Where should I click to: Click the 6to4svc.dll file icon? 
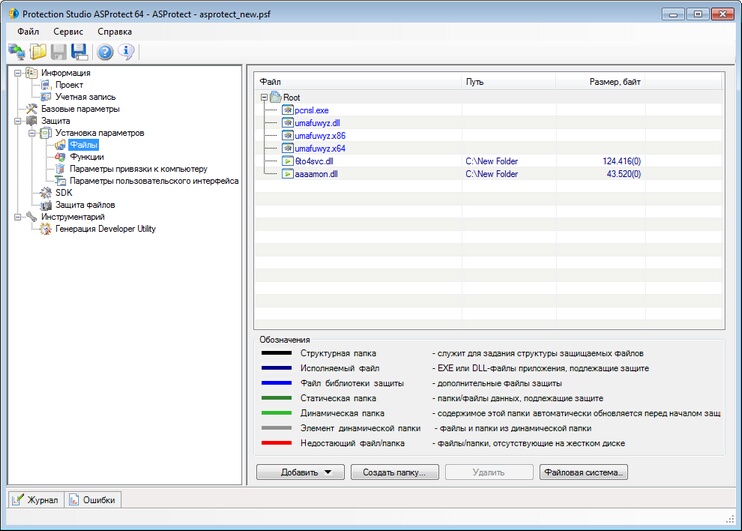point(287,161)
